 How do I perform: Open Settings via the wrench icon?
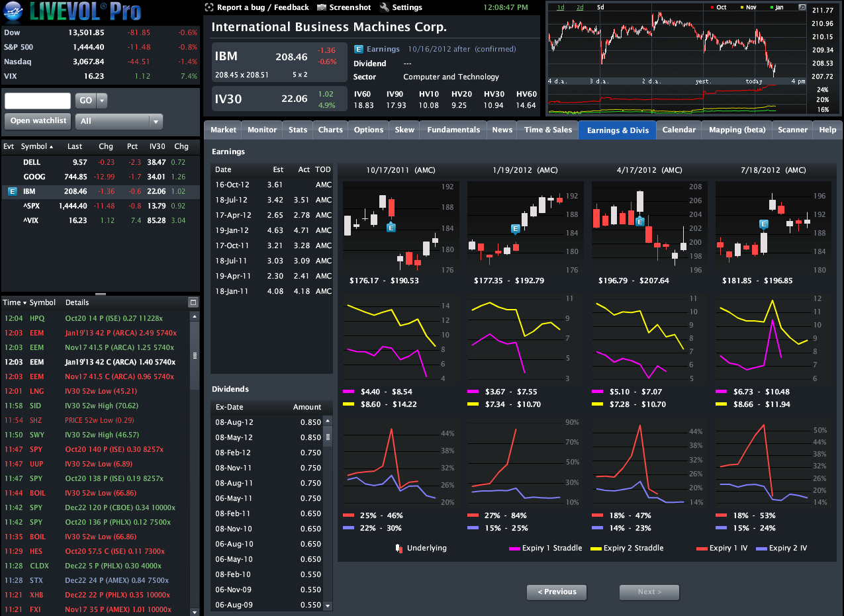coord(385,7)
